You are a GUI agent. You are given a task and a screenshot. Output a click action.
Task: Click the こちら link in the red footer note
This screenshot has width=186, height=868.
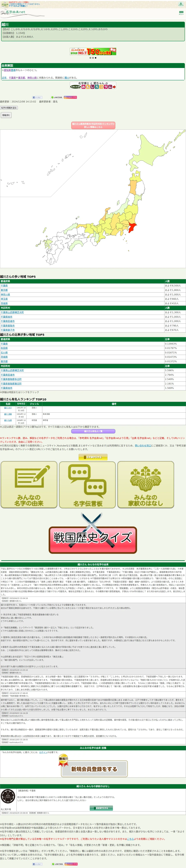click(x=130, y=839)
